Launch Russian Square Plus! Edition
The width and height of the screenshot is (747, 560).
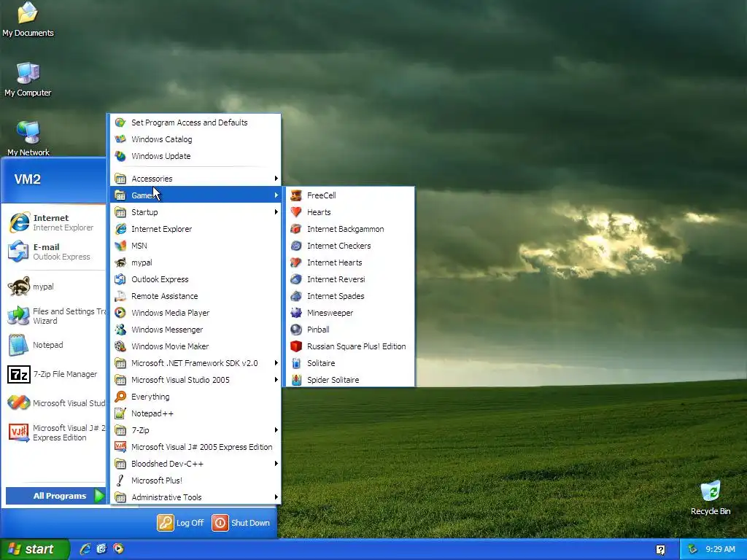pyautogui.click(x=349, y=346)
